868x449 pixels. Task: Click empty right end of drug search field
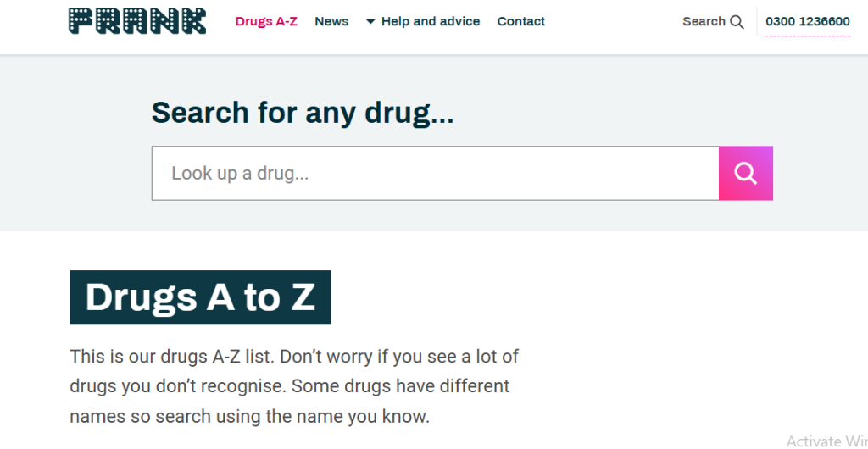click(665, 173)
